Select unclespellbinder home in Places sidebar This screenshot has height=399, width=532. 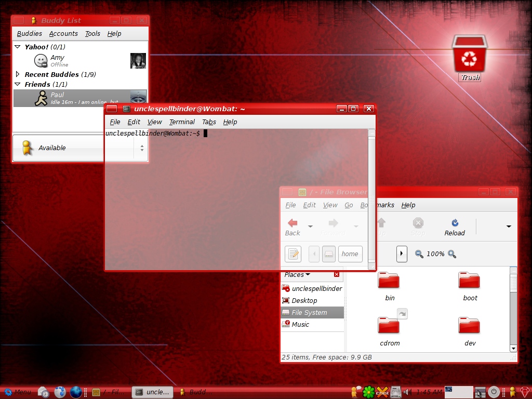(312, 288)
